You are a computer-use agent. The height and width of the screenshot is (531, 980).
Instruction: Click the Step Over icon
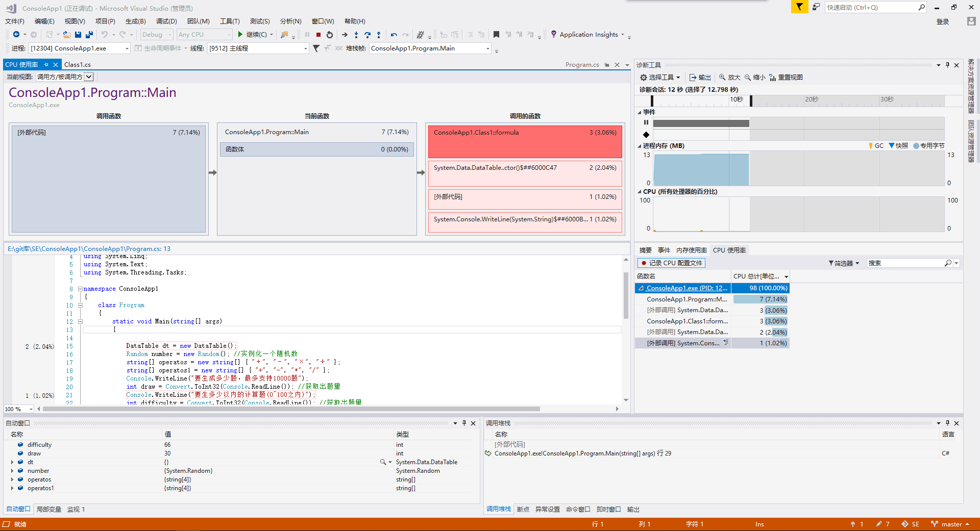point(367,35)
